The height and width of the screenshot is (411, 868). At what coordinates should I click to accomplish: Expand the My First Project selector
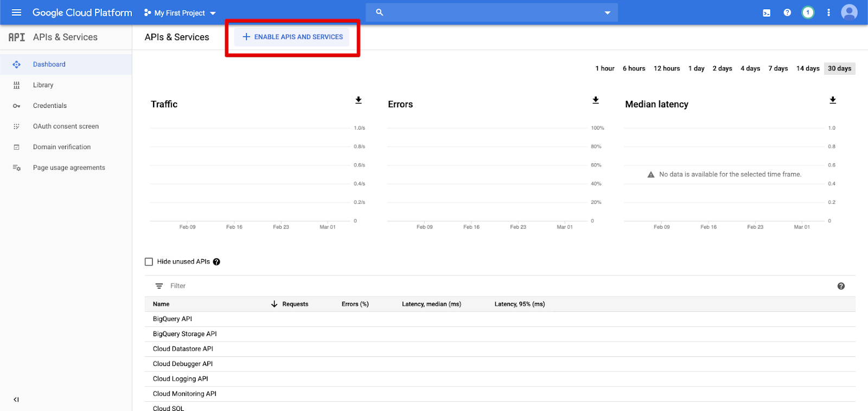pyautogui.click(x=180, y=13)
